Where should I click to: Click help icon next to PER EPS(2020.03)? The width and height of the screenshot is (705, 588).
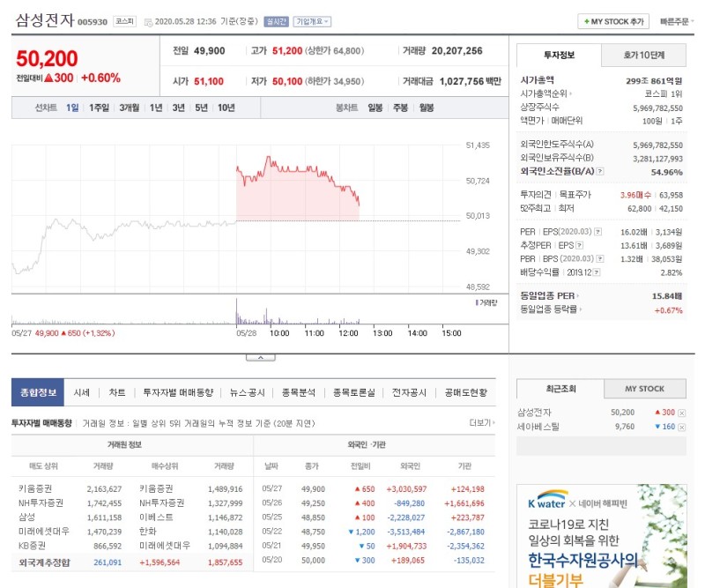point(598,232)
